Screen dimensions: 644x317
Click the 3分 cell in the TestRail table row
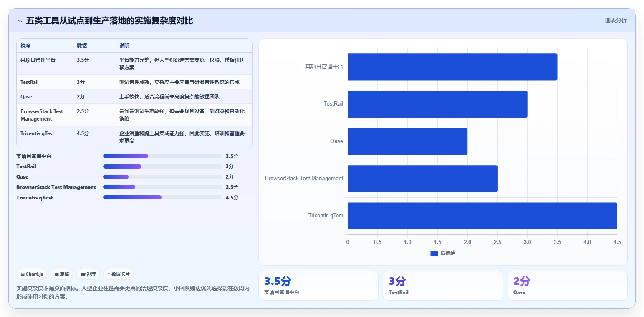click(x=81, y=82)
